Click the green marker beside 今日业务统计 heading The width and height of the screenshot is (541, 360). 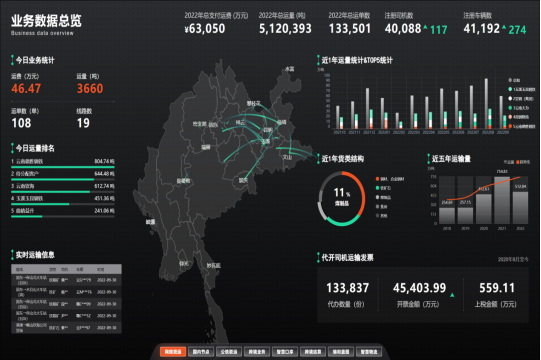coord(12,60)
